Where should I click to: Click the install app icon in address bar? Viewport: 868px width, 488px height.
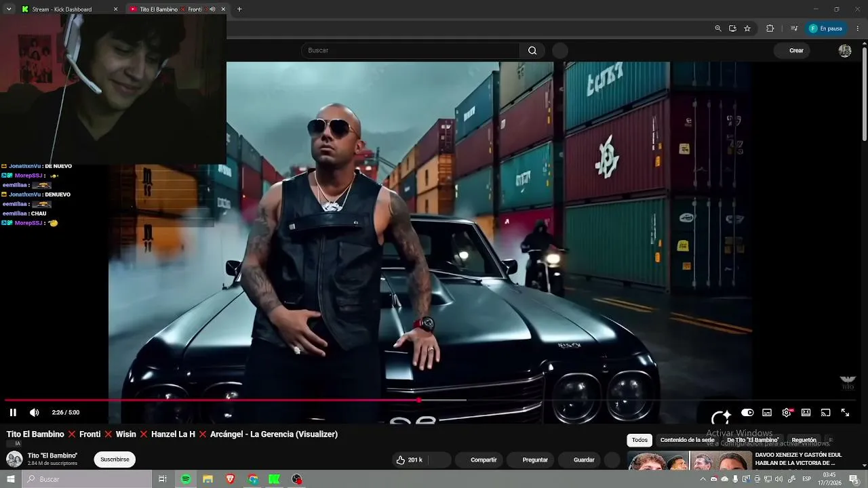click(732, 28)
